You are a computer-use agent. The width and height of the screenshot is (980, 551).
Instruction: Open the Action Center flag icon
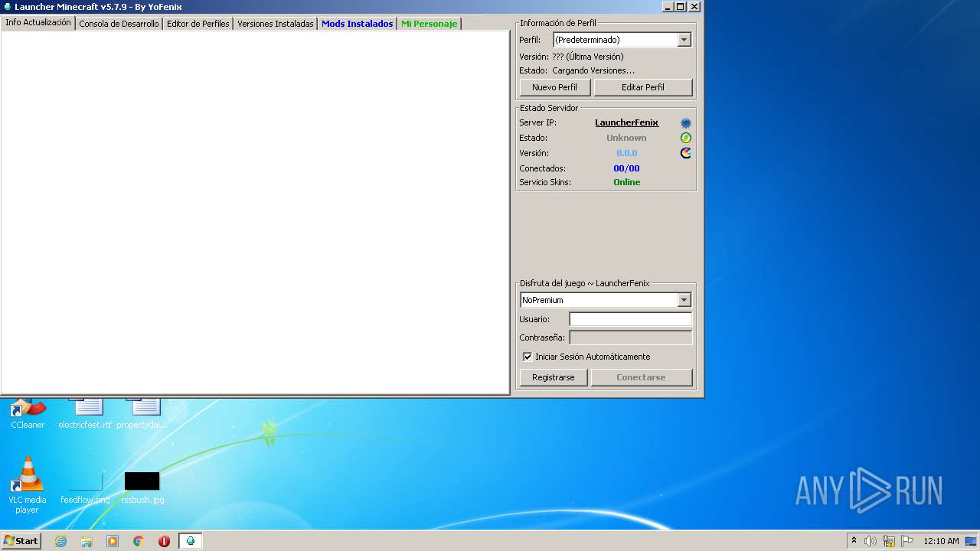[907, 541]
